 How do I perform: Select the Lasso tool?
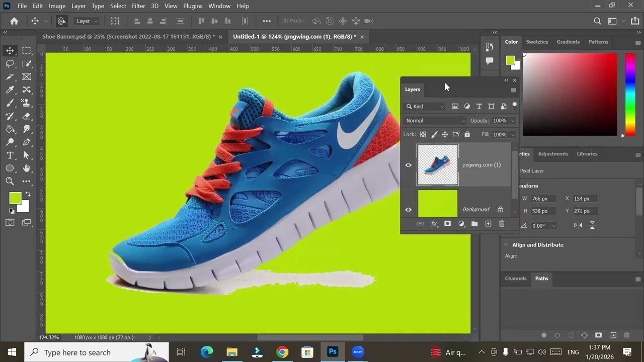pyautogui.click(x=10, y=63)
